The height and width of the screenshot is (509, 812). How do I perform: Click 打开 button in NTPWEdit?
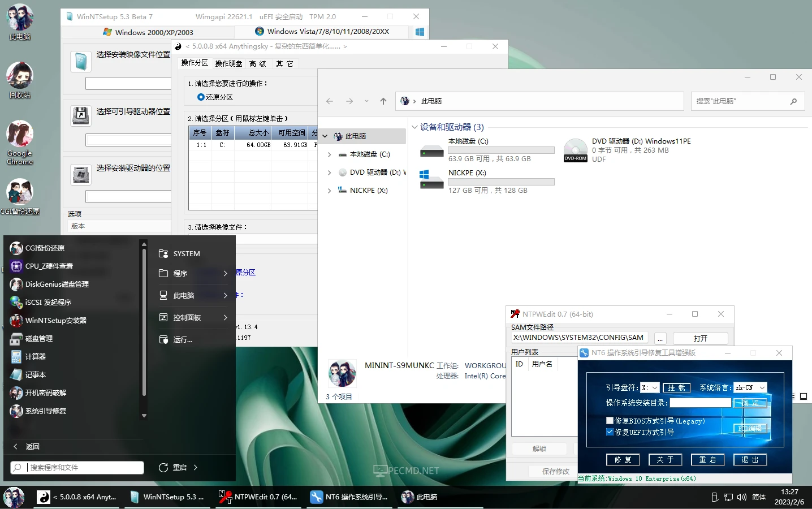point(700,338)
